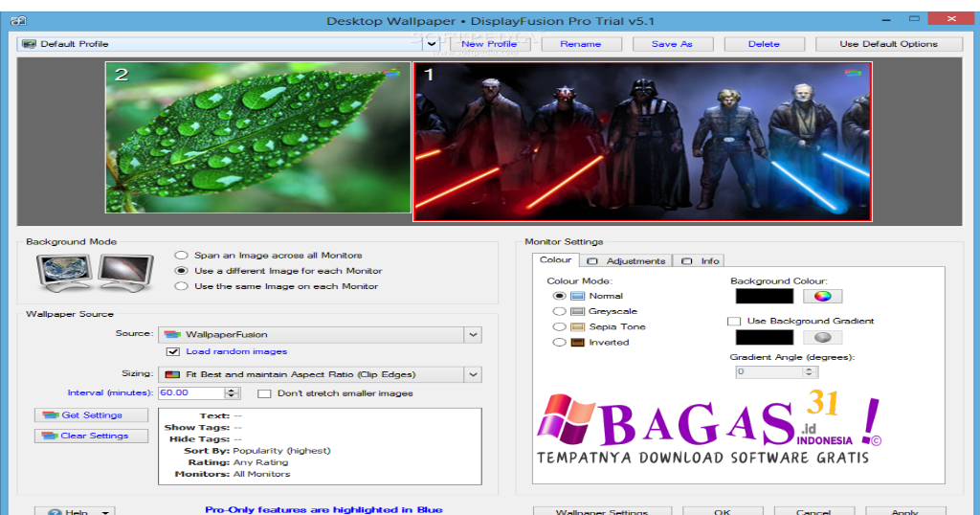Click the WallpaperFusion source icon

click(x=172, y=335)
